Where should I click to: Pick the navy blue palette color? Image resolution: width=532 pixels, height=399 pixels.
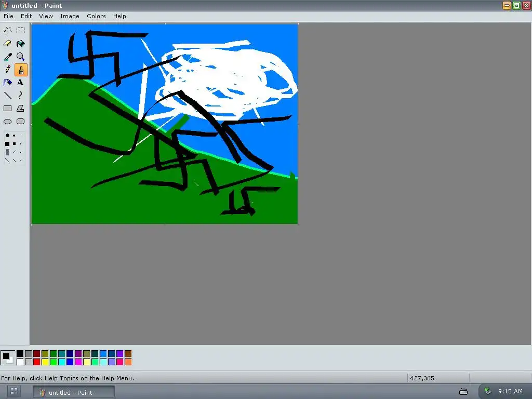(70, 353)
